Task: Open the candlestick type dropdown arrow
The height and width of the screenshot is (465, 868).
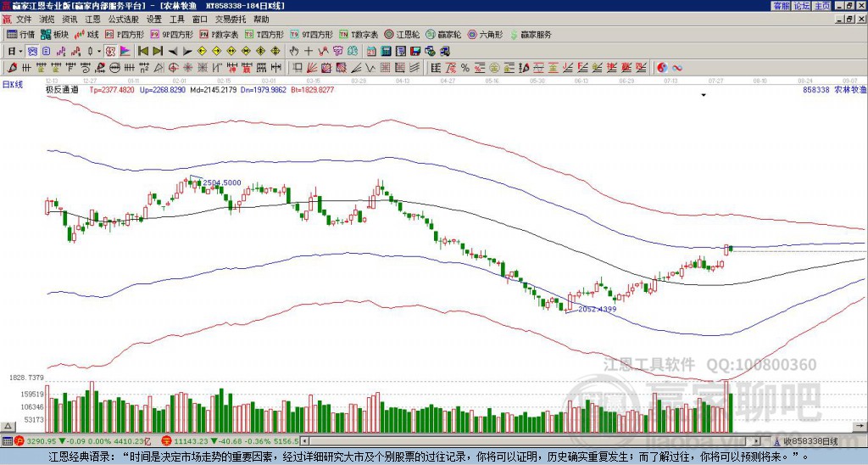Action: (x=99, y=52)
